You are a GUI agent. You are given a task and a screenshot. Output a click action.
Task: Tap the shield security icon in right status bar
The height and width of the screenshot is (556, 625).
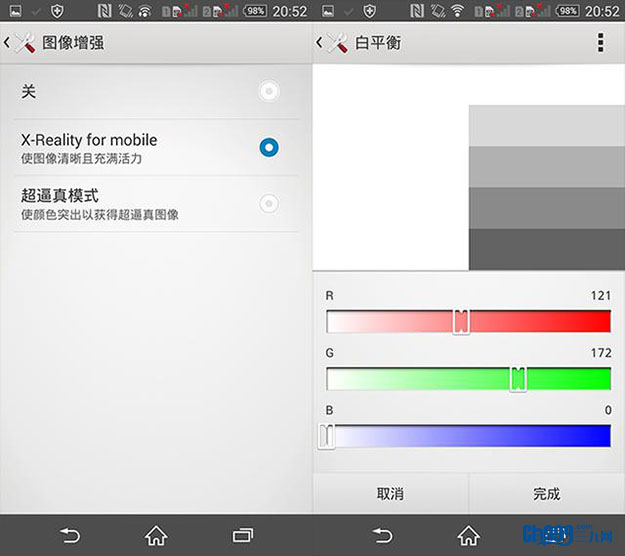tap(370, 11)
